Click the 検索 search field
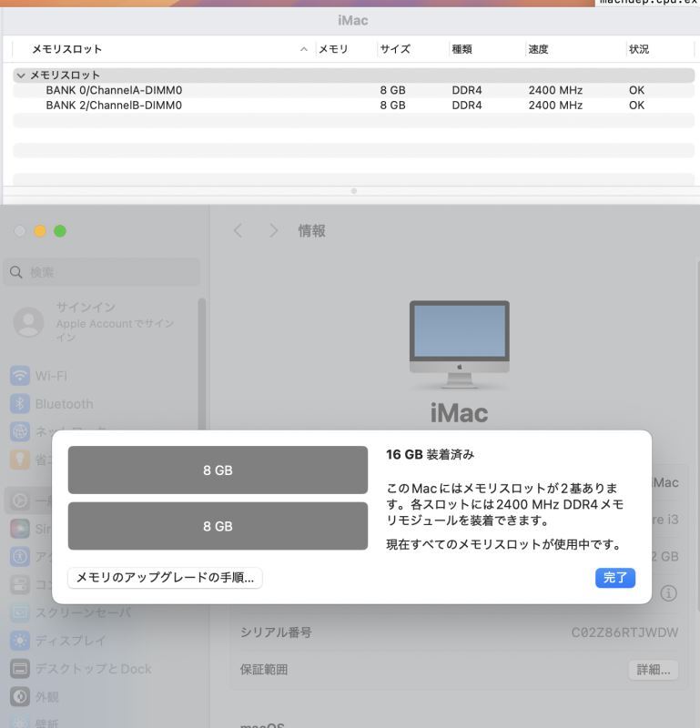The image size is (700, 728). click(x=102, y=272)
